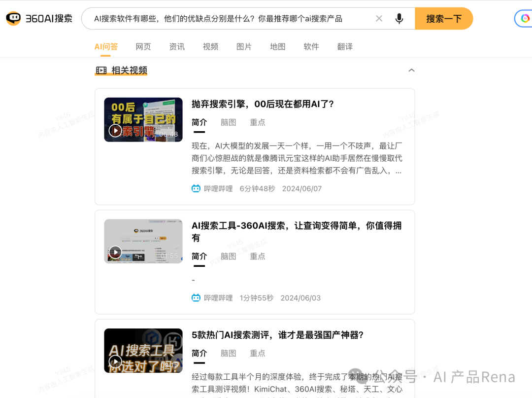Select 简介 tab under the AI搜索工具-360AI搜索 video
Image resolution: width=532 pixels, height=398 pixels.
point(199,256)
